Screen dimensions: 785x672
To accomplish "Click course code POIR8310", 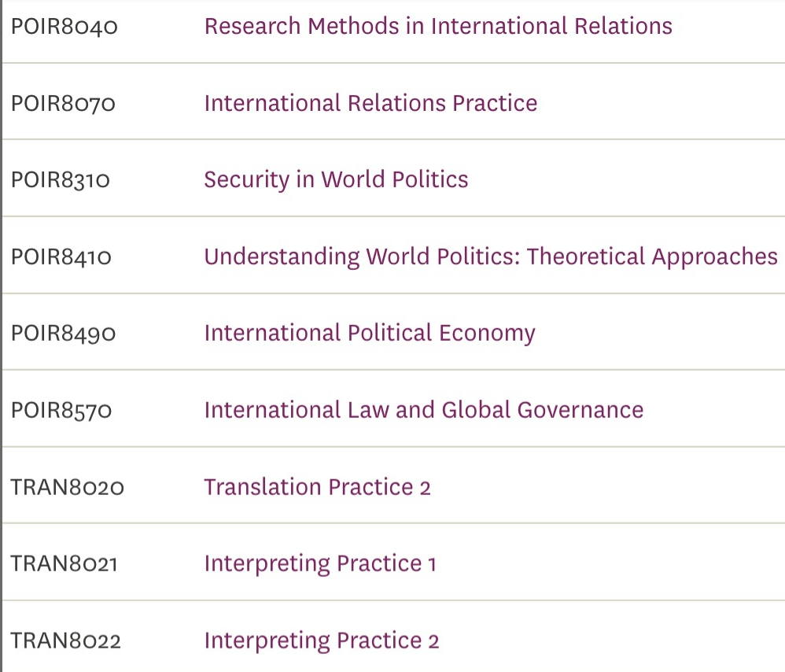I will (61, 180).
